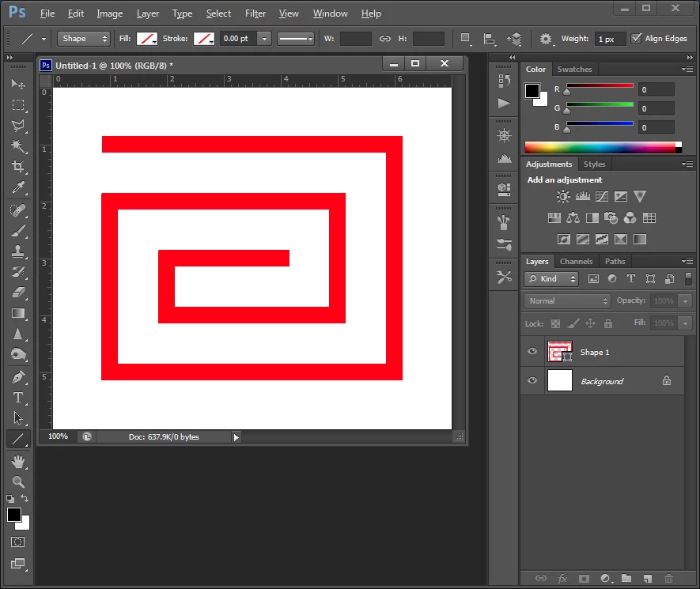Change screen mode button
The image size is (700, 589).
tap(18, 563)
